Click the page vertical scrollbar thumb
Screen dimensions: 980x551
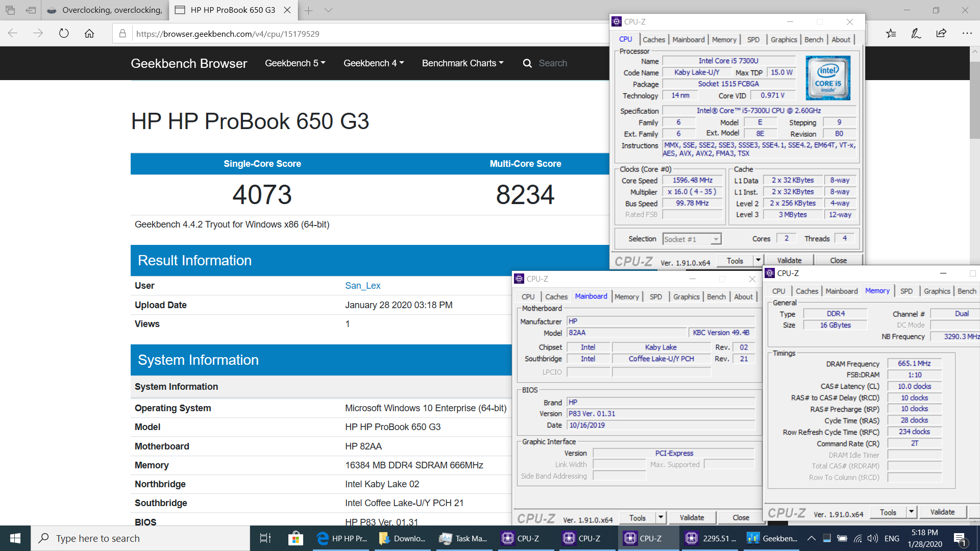click(974, 101)
